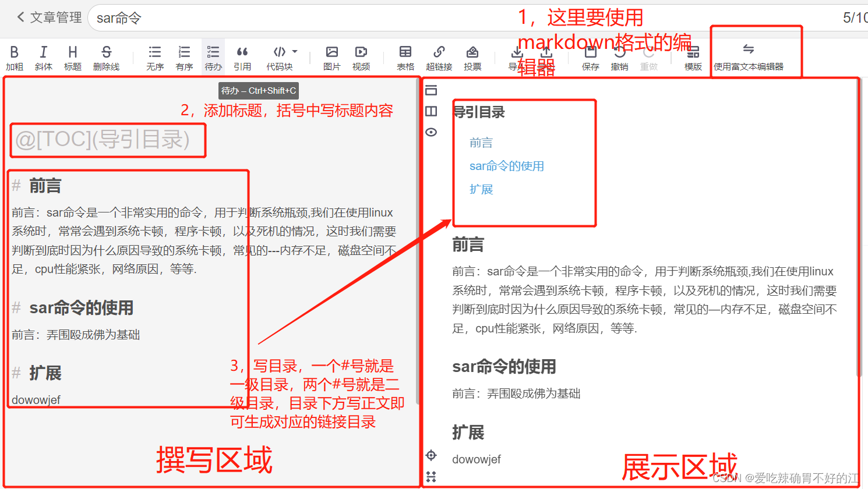Image resolution: width=868 pixels, height=489 pixels.
Task: Toggle fullscreen with the bottom-left preview icon
Action: pos(431,477)
